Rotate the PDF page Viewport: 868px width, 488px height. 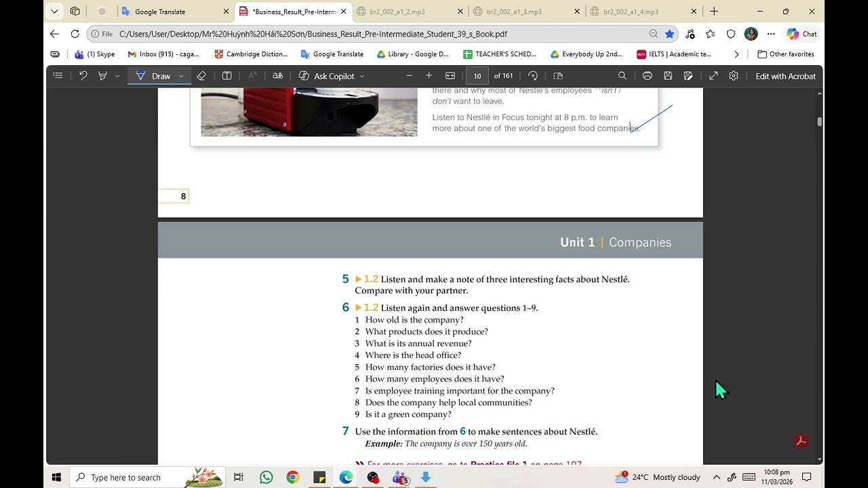coord(533,76)
